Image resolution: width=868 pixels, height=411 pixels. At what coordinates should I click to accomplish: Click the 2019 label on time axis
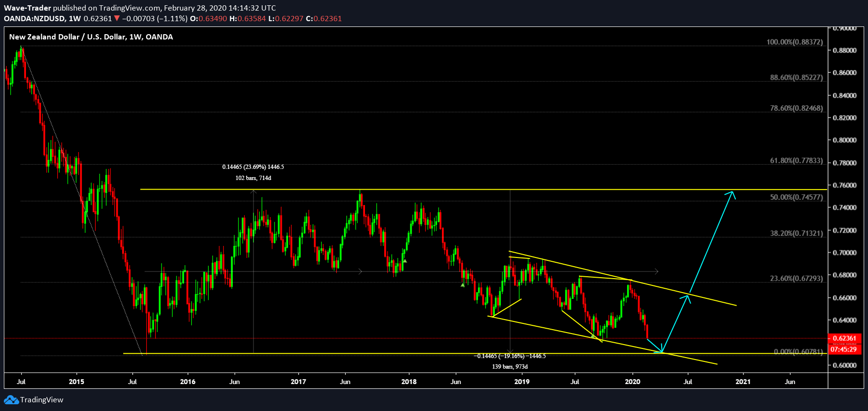(522, 382)
